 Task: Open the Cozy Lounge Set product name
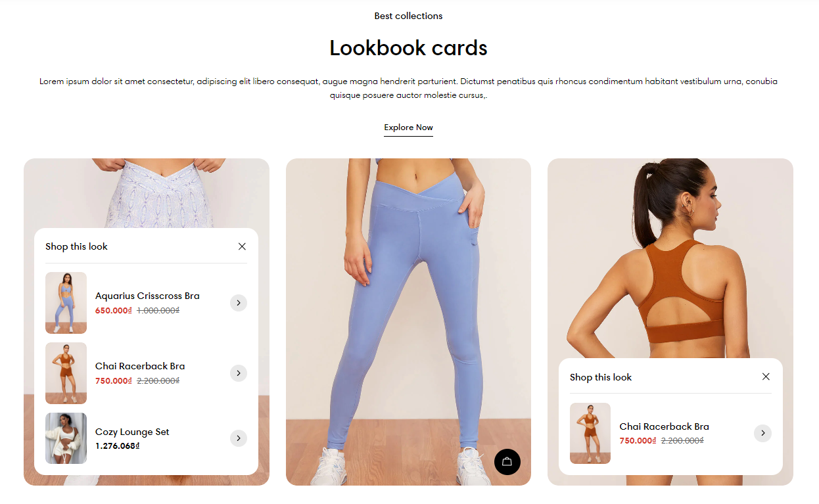132,432
